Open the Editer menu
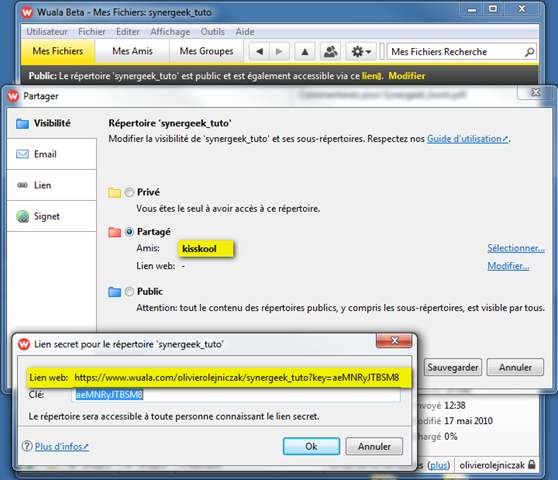This screenshot has height=480, width=558. tap(128, 32)
